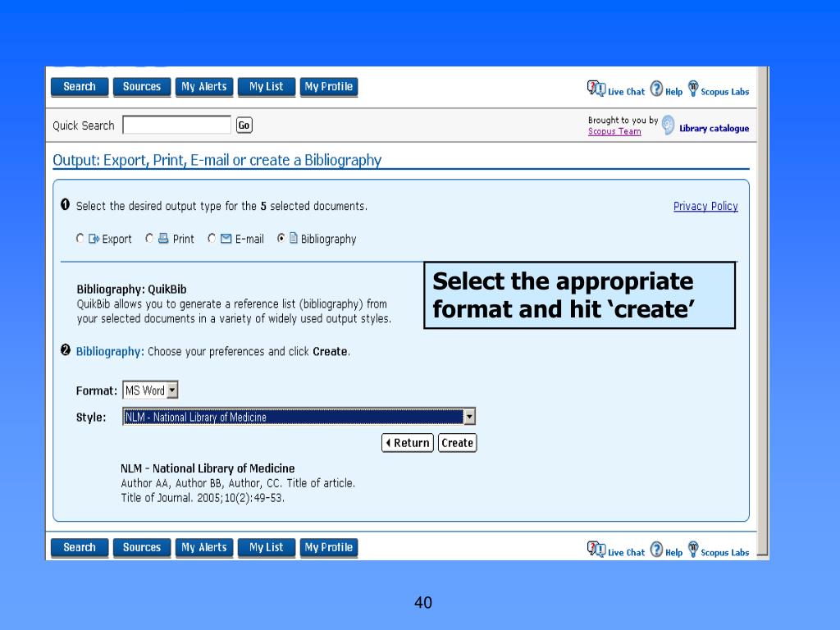Image resolution: width=840 pixels, height=630 pixels.
Task: Click the Bibliography document icon
Action: (293, 238)
